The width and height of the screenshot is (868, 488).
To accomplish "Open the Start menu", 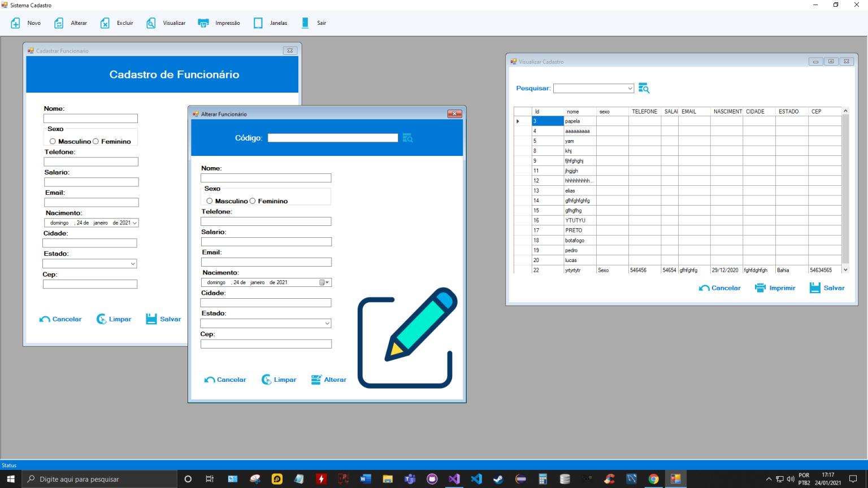I will point(8,478).
